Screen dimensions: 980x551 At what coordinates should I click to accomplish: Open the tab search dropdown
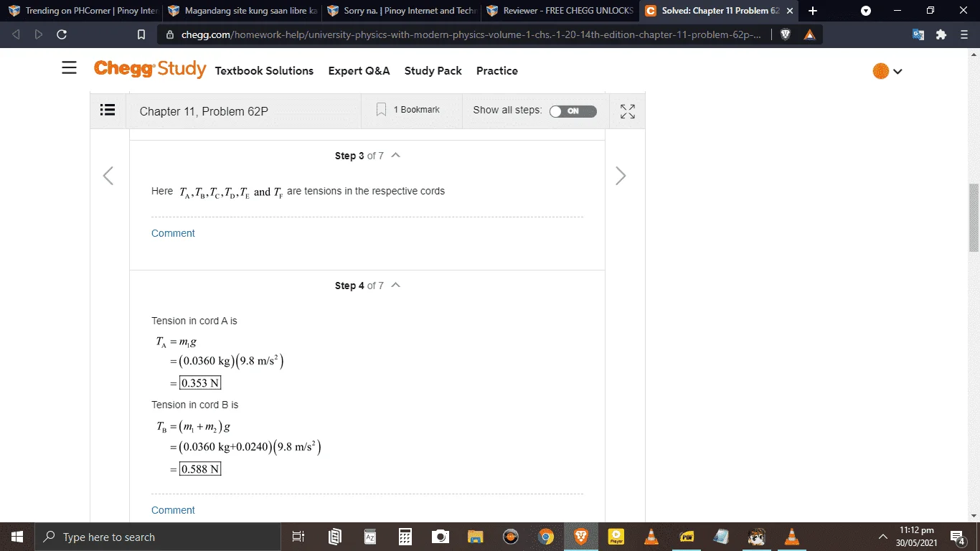click(866, 11)
